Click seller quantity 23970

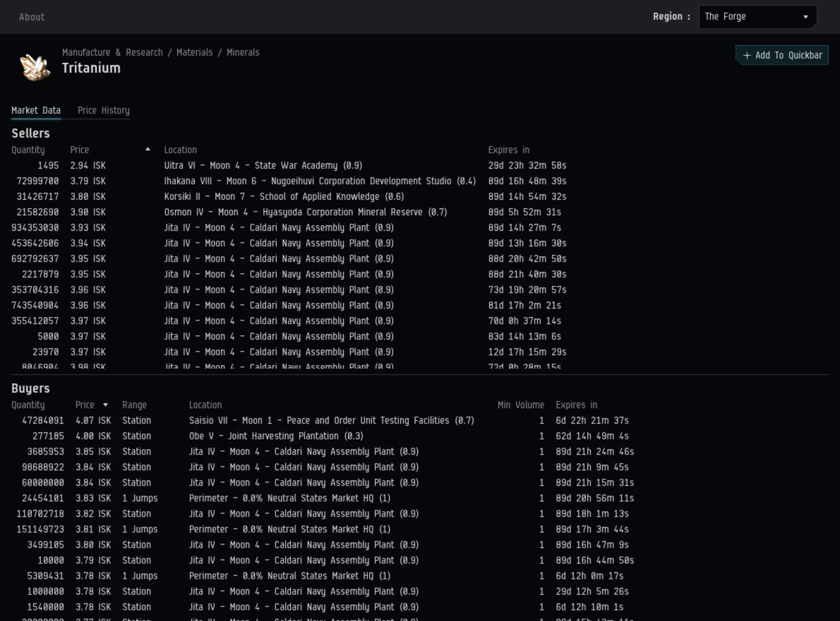pyautogui.click(x=46, y=352)
